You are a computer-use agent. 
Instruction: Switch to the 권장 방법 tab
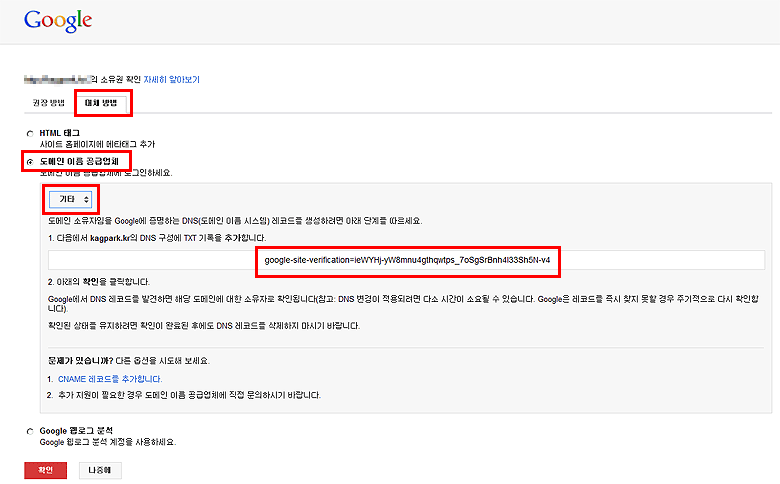[x=49, y=103]
